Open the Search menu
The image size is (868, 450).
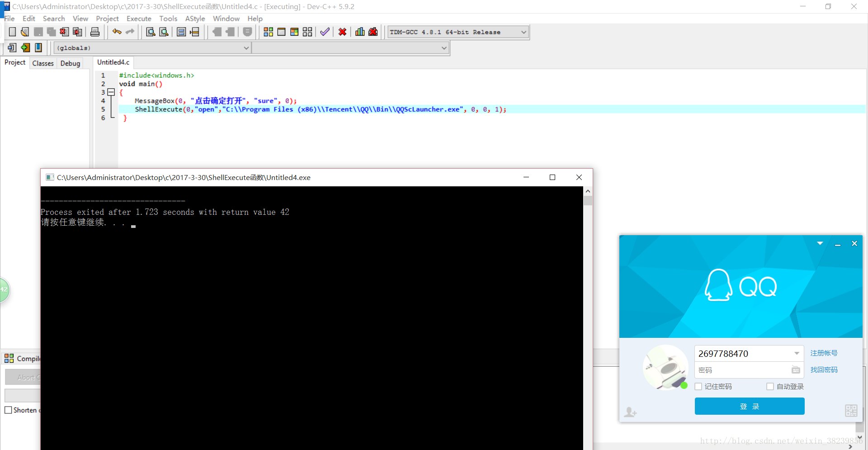click(x=54, y=19)
